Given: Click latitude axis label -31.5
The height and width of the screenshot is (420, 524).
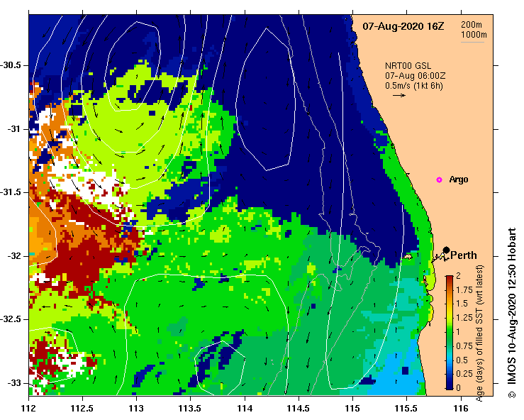Looking at the screenshot, I should (x=11, y=192).
